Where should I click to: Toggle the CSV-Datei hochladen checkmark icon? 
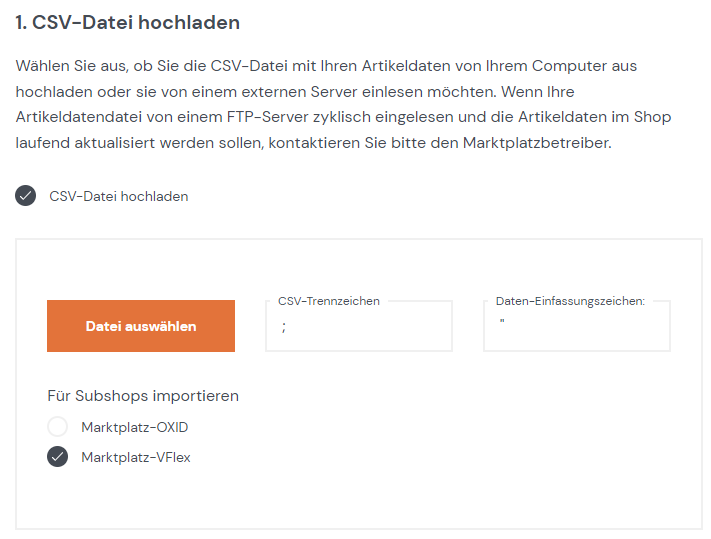(25, 196)
